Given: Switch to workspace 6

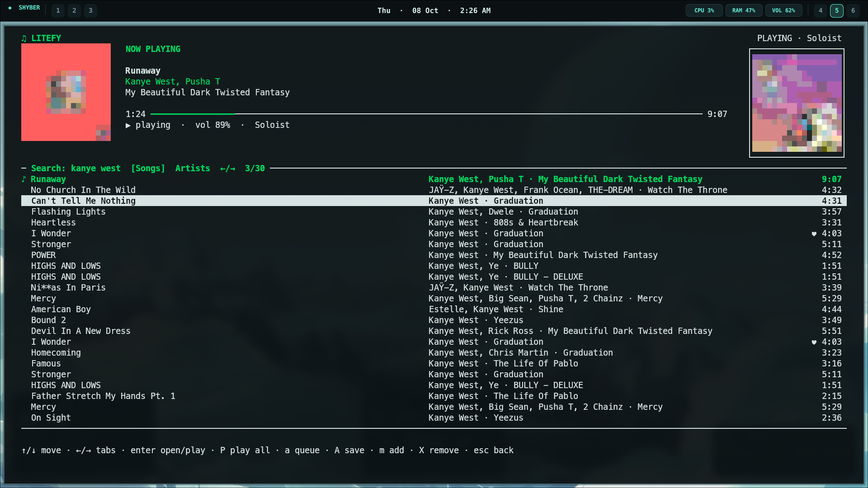Looking at the screenshot, I should click(x=853, y=10).
